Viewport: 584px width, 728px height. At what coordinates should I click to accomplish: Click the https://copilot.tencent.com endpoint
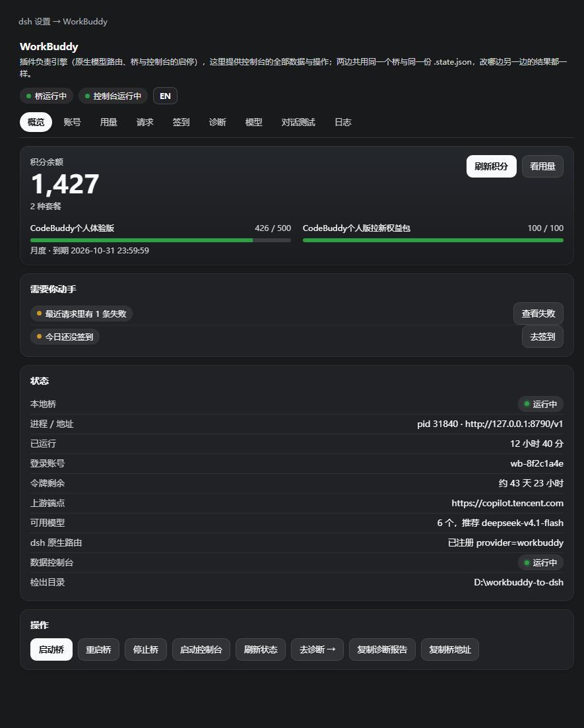(x=507, y=504)
